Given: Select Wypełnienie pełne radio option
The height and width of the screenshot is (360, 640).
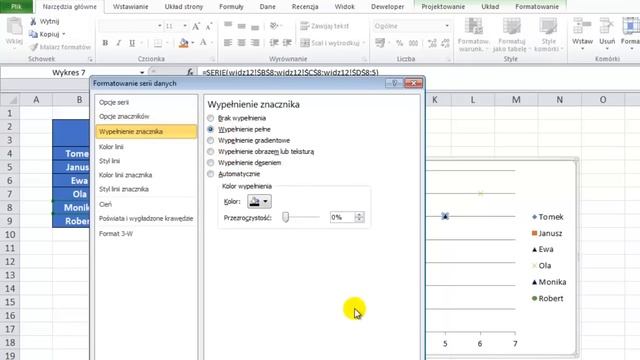Looking at the screenshot, I should 211,129.
